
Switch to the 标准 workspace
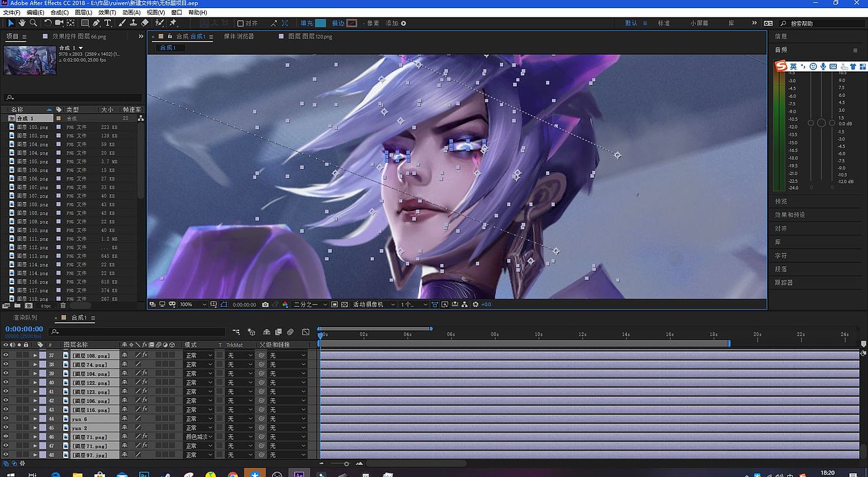click(x=664, y=23)
